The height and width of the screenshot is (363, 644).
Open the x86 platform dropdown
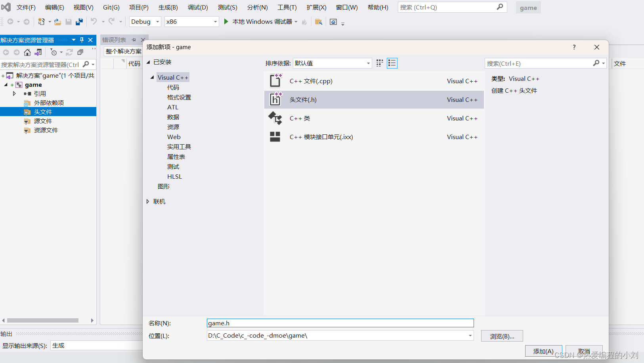215,22
